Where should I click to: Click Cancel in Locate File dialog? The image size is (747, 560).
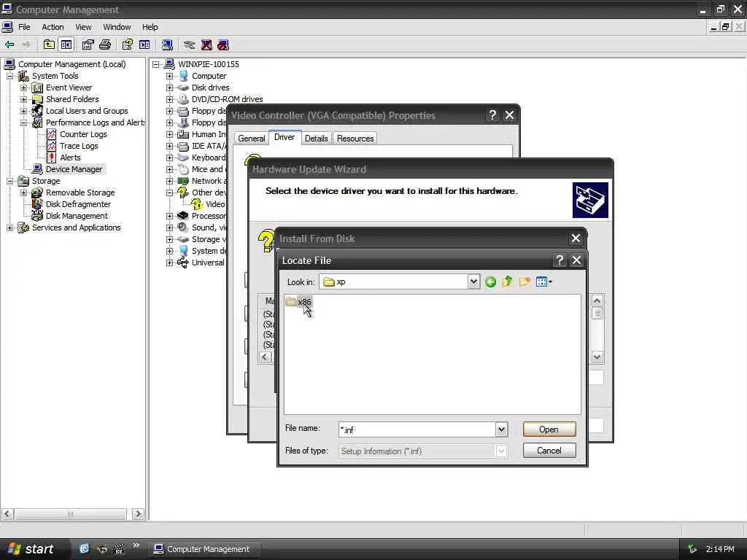pyautogui.click(x=549, y=451)
